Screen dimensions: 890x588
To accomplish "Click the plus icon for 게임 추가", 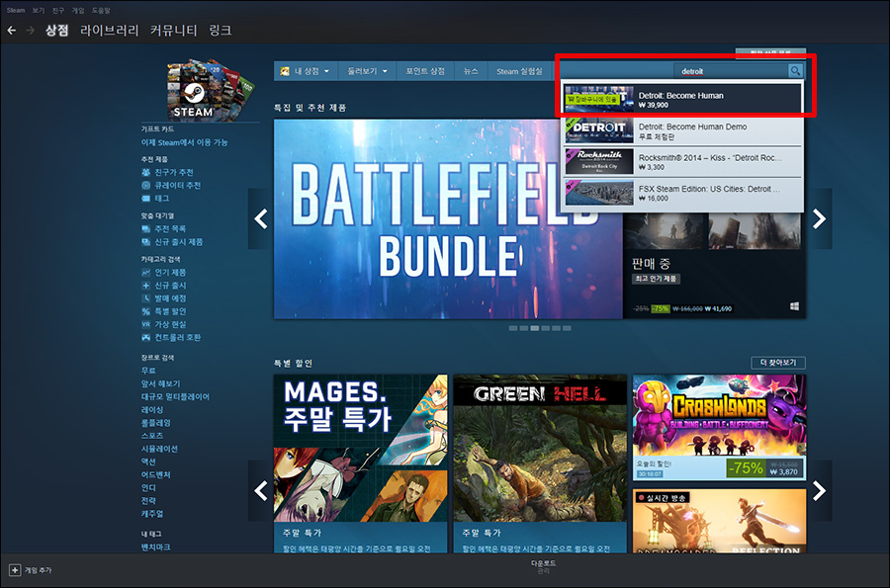I will [x=15, y=570].
